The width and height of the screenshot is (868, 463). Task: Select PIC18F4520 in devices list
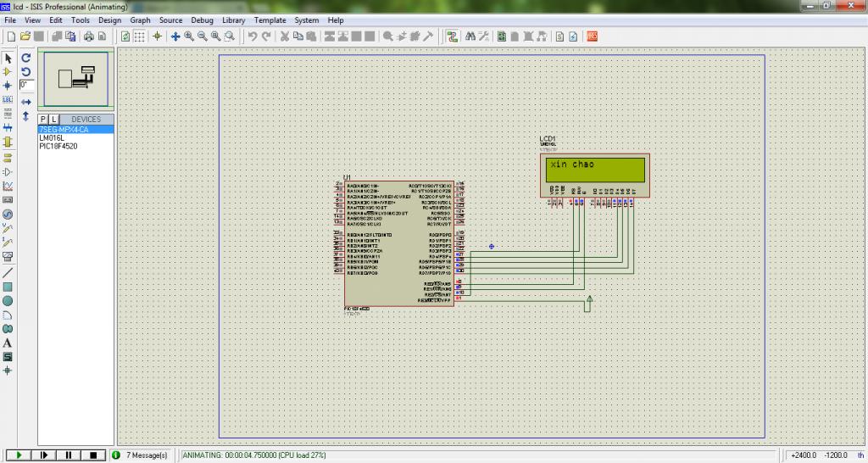coord(58,146)
